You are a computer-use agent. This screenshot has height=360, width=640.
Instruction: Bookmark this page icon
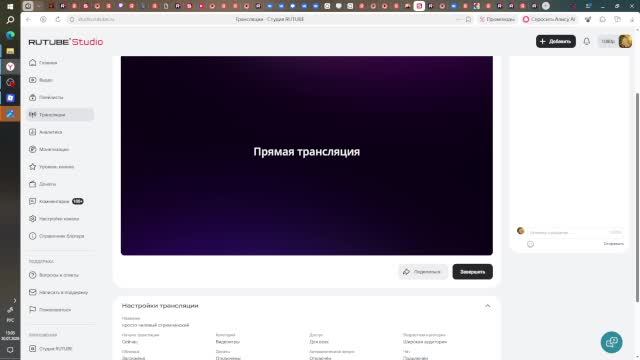[468, 19]
